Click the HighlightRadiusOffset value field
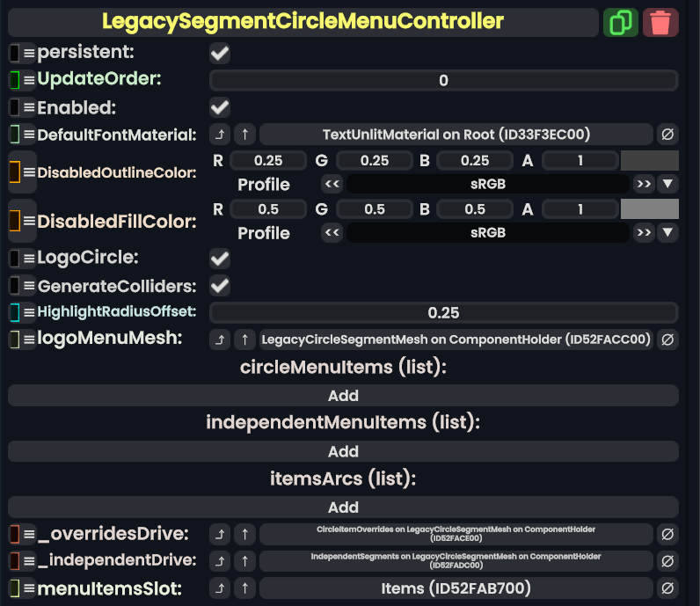The image size is (700, 606). (x=443, y=313)
